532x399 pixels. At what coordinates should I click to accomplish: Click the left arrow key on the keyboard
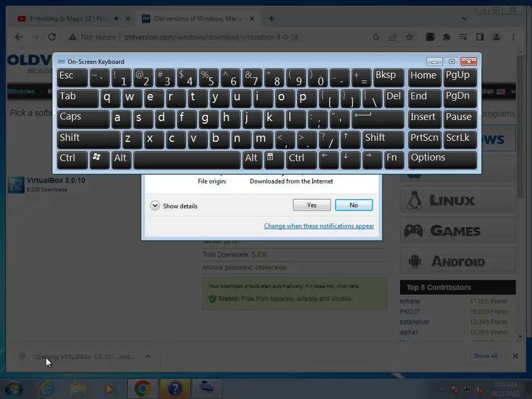point(328,160)
